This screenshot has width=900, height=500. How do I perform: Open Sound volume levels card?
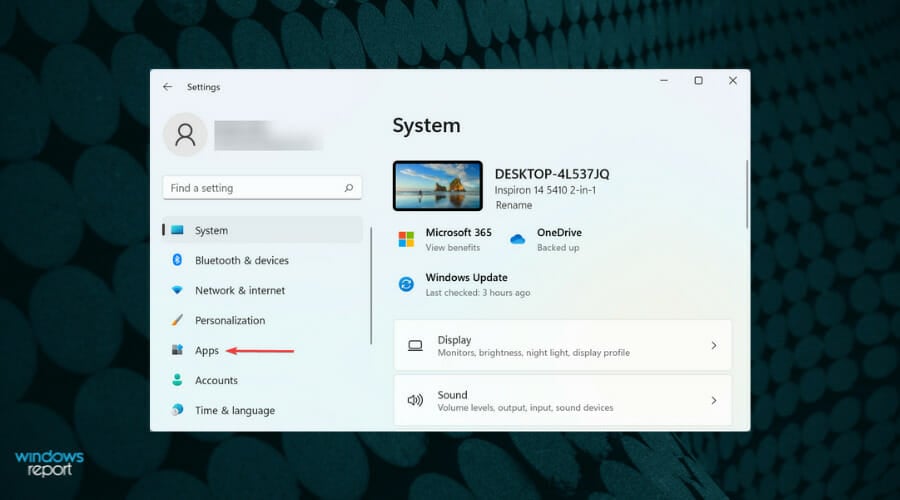[x=562, y=400]
